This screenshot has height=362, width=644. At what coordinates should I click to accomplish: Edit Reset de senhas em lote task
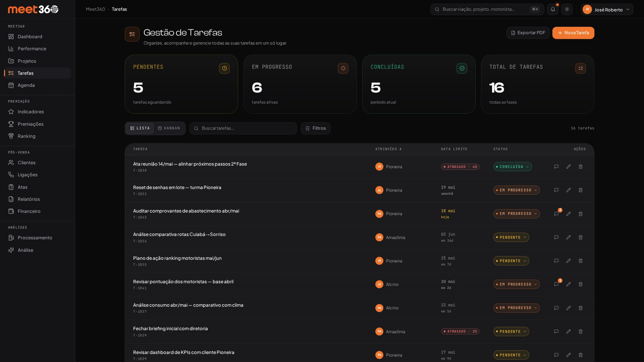point(569,190)
